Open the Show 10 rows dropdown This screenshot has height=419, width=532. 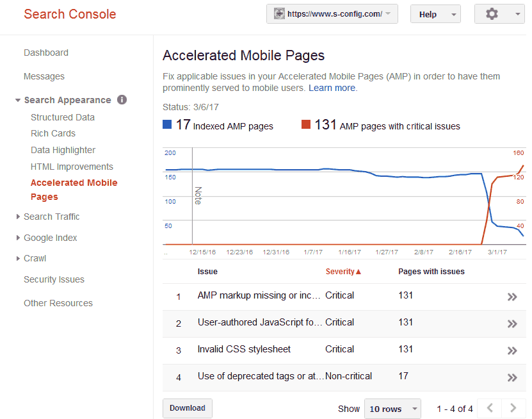[392, 409]
